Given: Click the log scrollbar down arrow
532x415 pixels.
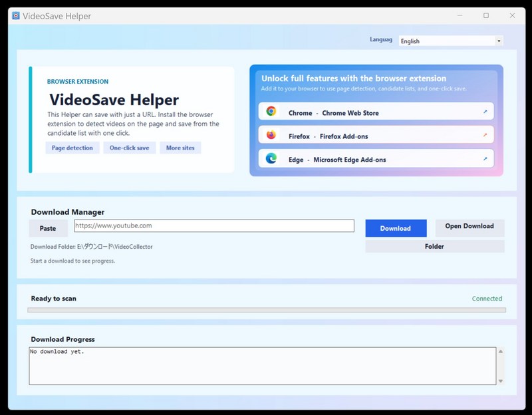Looking at the screenshot, I should coord(501,381).
